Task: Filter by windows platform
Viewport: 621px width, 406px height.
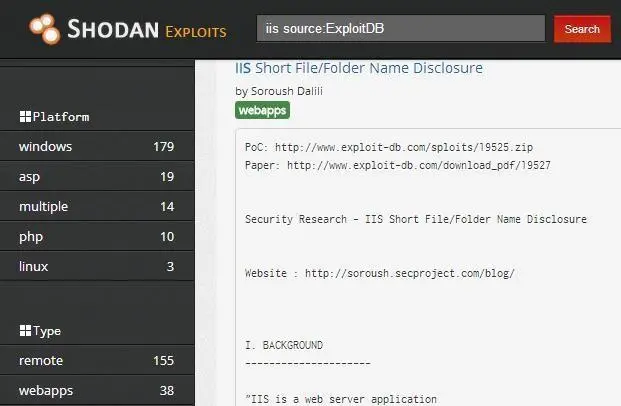Action: (97, 146)
